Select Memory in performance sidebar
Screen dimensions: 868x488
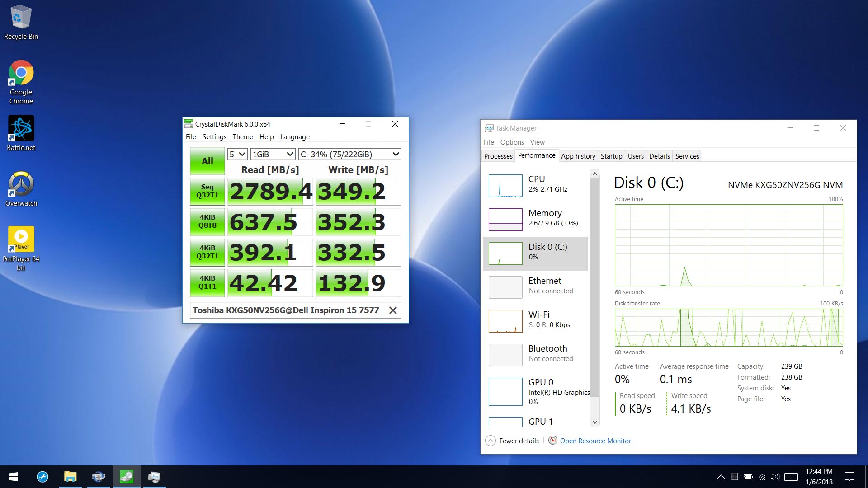pyautogui.click(x=536, y=220)
